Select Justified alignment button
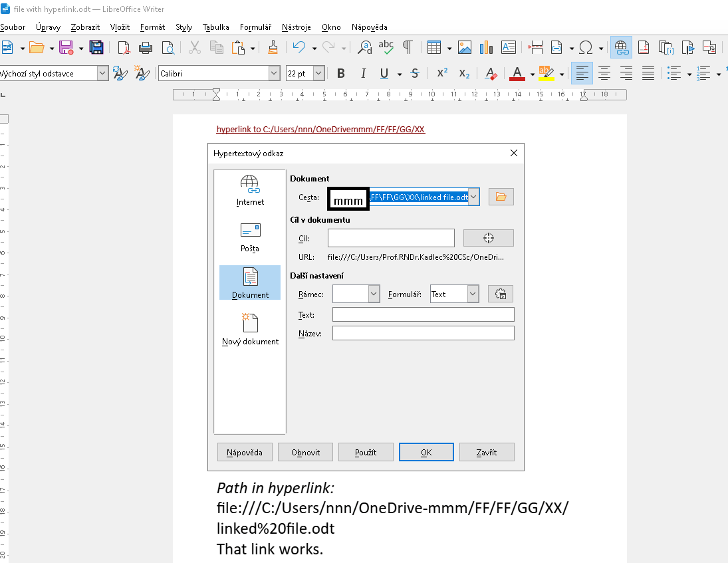Screen dimensions: 728x563 point(648,73)
